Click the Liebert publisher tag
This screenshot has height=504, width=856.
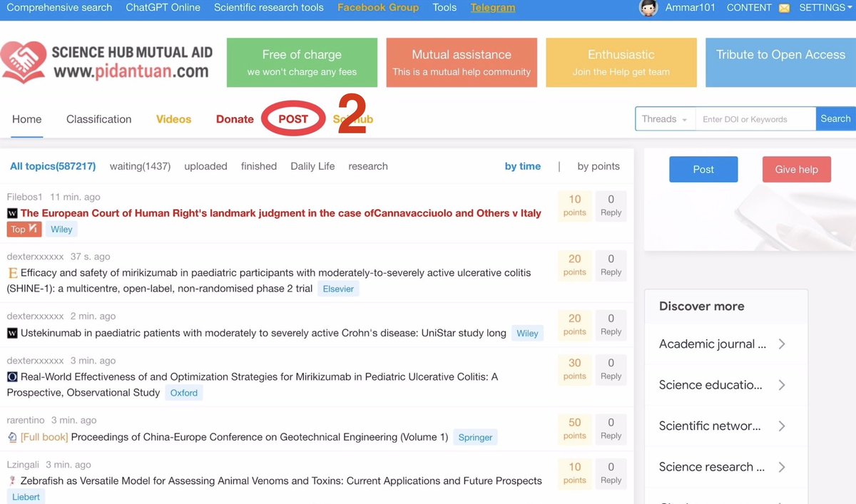[x=26, y=496]
